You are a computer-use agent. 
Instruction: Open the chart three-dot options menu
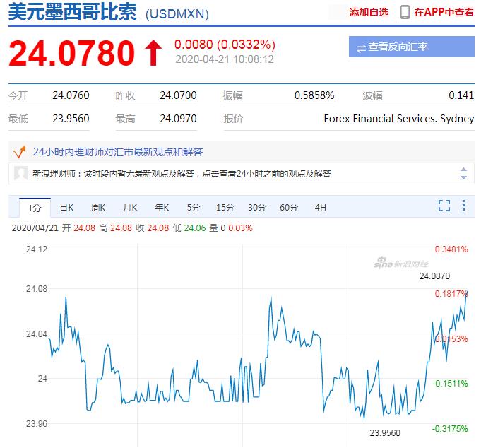(x=463, y=206)
